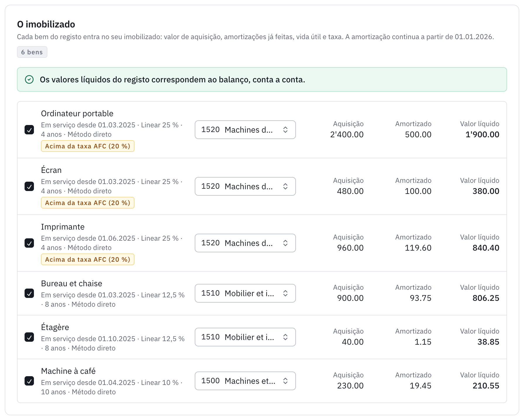524x420 pixels.
Task: Click AFC rate warning badge under Écran
Action: pyautogui.click(x=88, y=203)
